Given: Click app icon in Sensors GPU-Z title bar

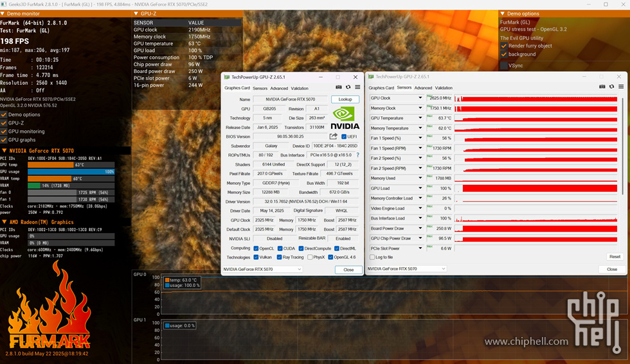Looking at the screenshot, I should (371, 76).
